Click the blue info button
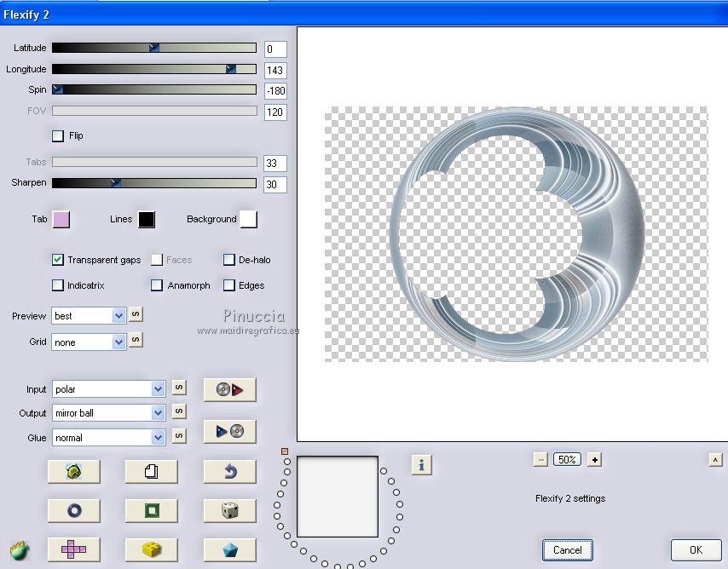728x569 pixels. tap(422, 464)
